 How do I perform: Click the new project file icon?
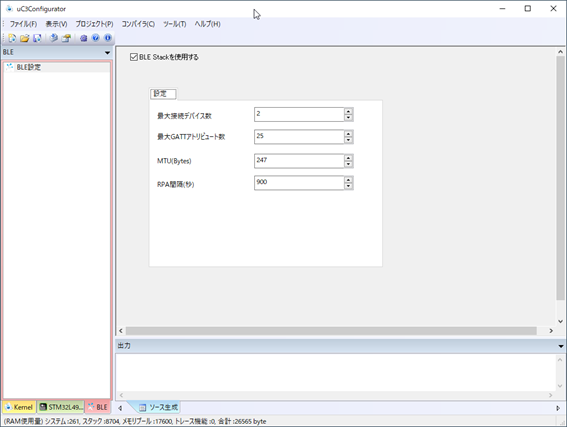(x=12, y=38)
